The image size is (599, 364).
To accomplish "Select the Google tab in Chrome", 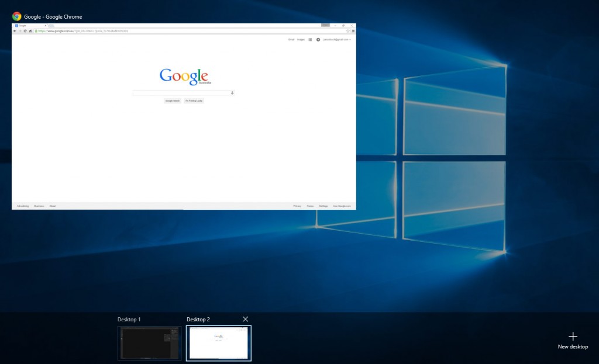I will (x=25, y=26).
